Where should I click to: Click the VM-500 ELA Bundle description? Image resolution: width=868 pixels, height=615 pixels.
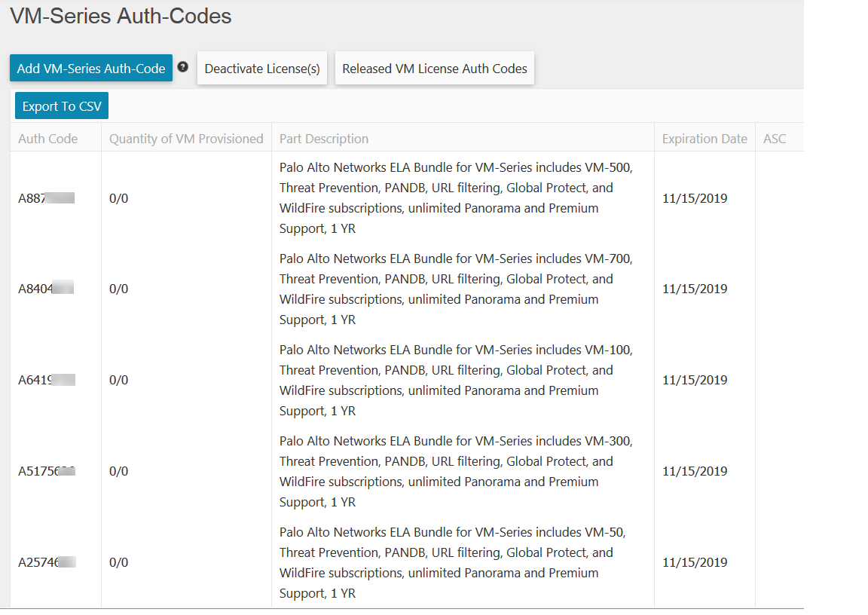coord(456,198)
